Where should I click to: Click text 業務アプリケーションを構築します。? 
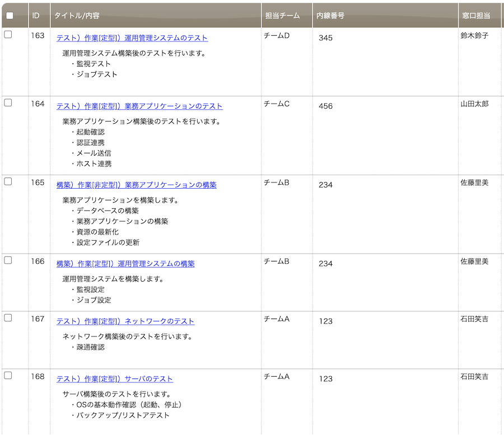pos(121,200)
